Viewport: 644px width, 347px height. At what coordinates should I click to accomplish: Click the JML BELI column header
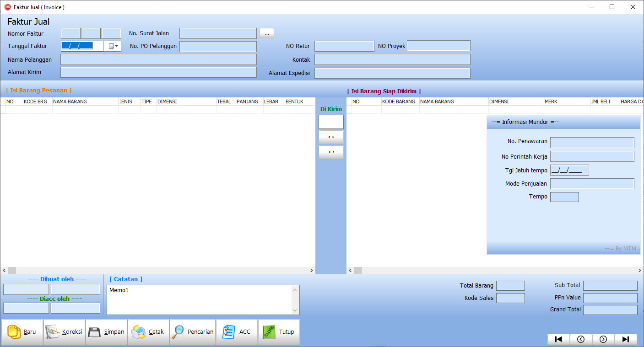pos(605,101)
